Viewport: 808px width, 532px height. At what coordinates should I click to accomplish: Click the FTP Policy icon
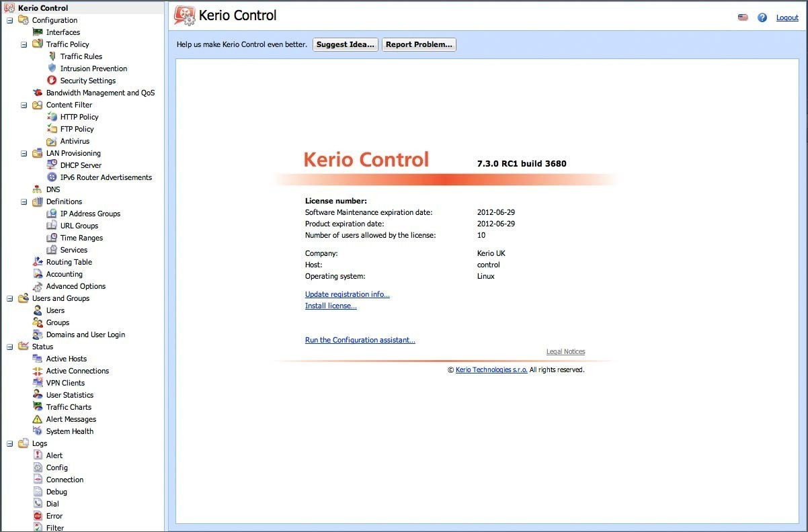point(52,129)
